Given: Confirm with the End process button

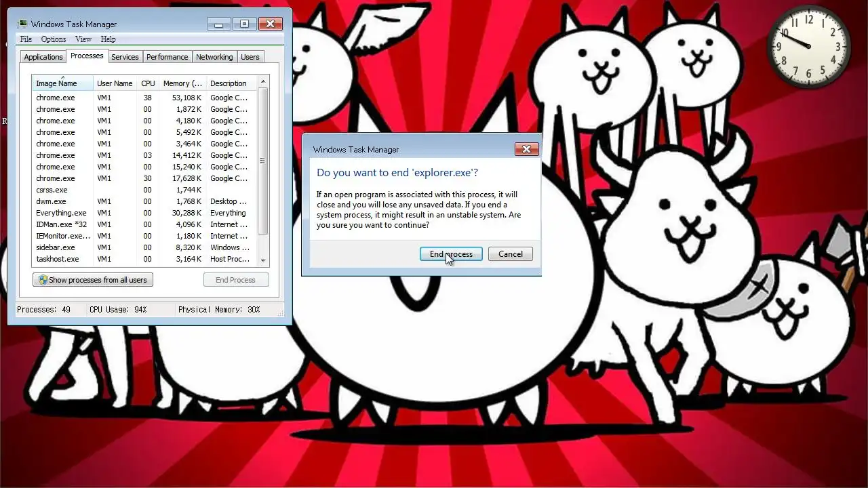Looking at the screenshot, I should pos(451,254).
